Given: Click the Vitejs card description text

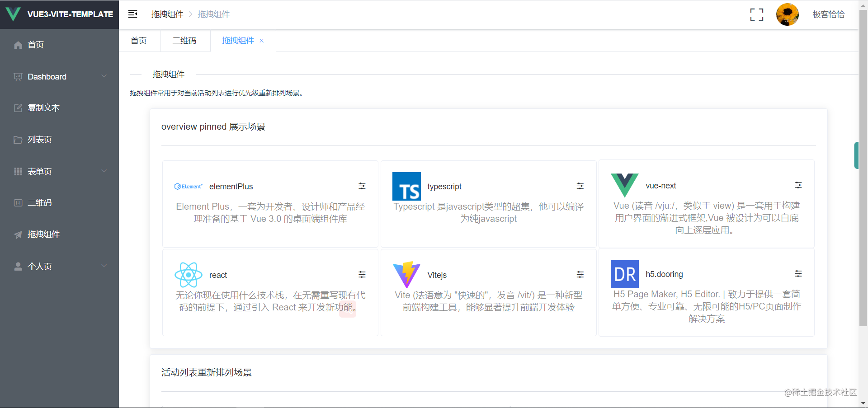Looking at the screenshot, I should point(489,301).
